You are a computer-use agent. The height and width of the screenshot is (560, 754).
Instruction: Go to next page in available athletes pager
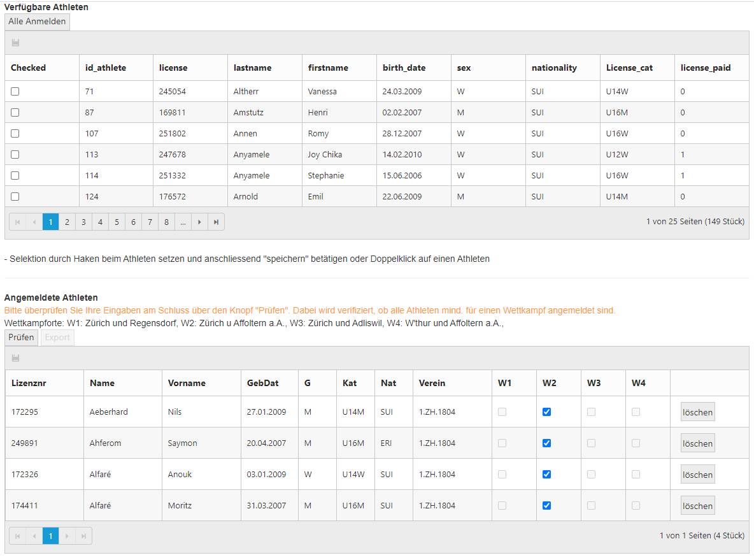(200, 222)
